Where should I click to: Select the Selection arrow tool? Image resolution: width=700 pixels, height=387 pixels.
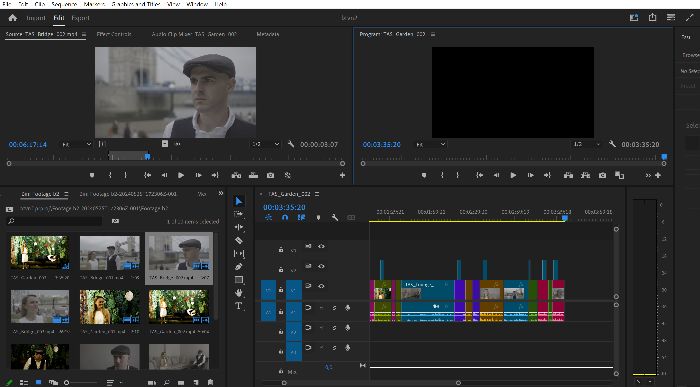(239, 201)
